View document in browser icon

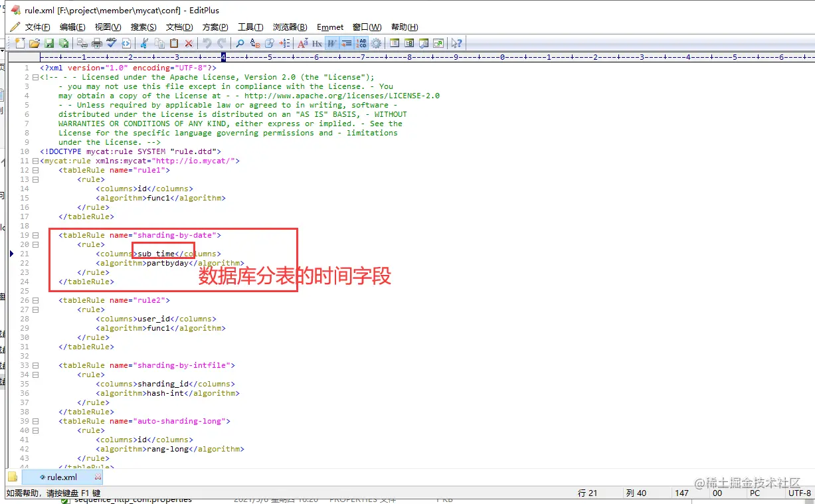[x=126, y=43]
